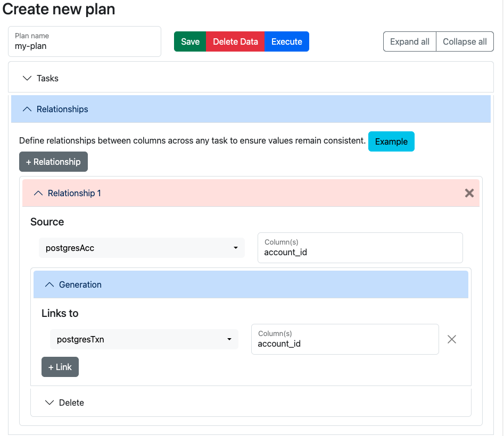Collapse the Generation section header
Viewport: 504px width, 436px height.
pyautogui.click(x=80, y=284)
